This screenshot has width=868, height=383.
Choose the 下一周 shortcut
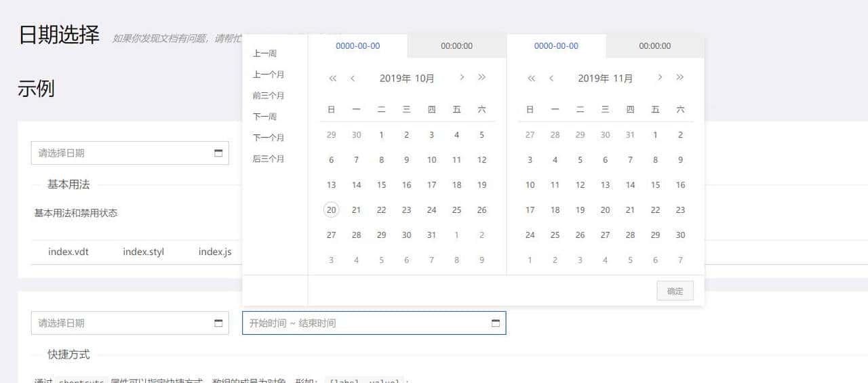[x=264, y=117]
